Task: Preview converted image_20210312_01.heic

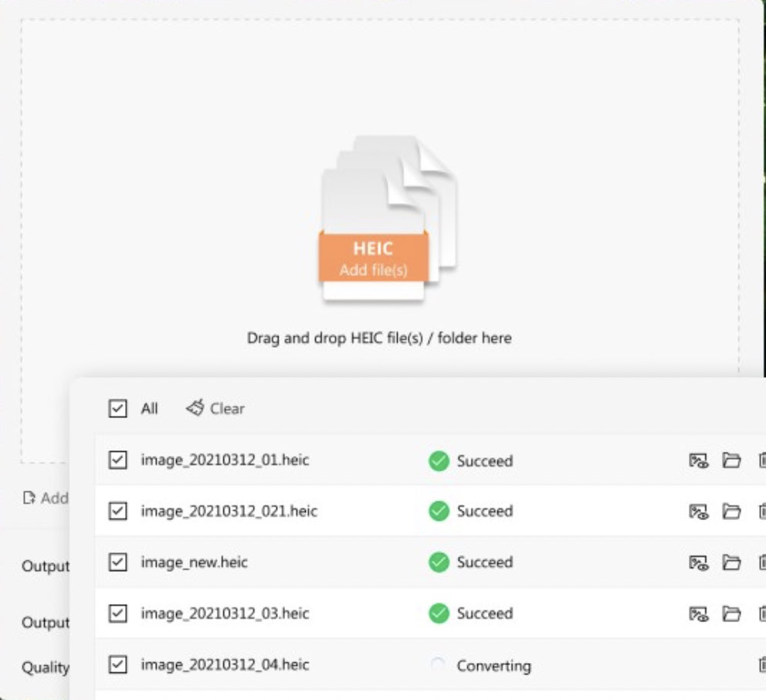Action: pos(698,461)
